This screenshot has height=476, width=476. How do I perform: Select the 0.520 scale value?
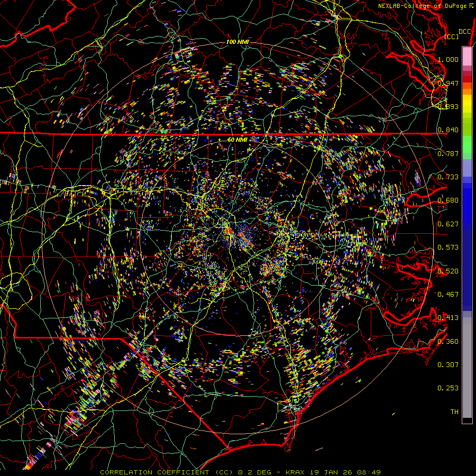click(x=448, y=271)
